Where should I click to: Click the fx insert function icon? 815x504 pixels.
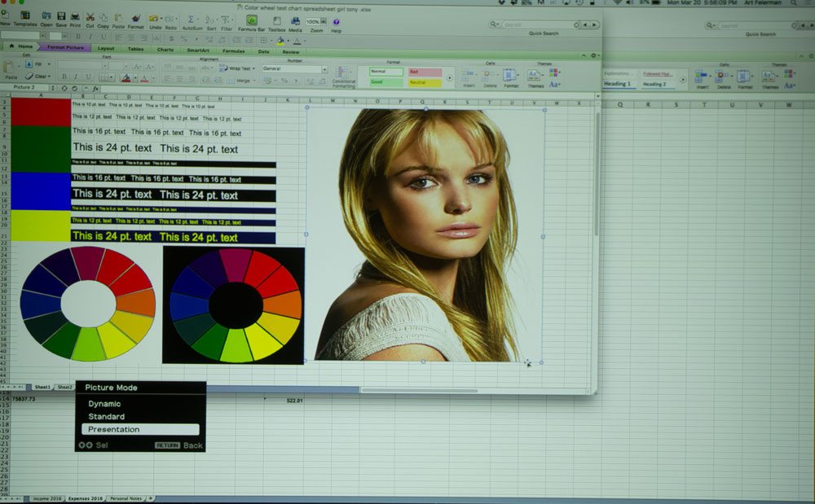coord(95,89)
